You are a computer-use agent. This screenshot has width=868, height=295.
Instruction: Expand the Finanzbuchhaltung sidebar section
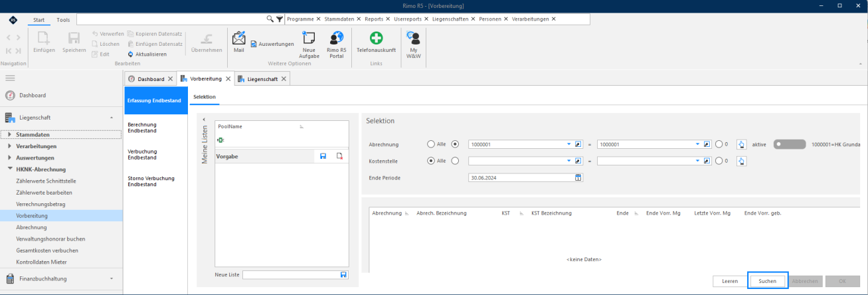[111, 278]
